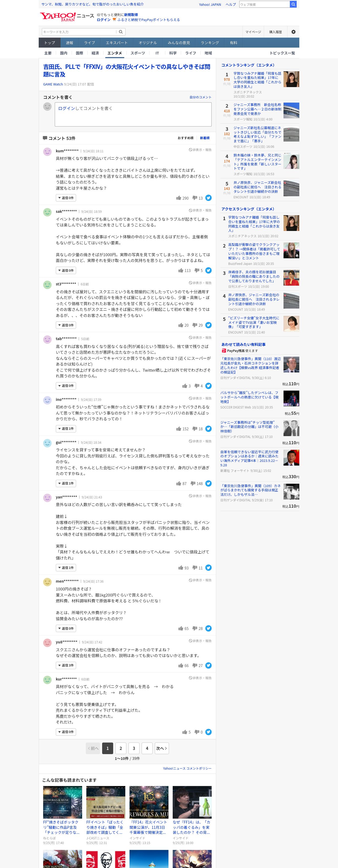338x868 pixels.
Task: Select the 経済 category
Action: point(95,53)
